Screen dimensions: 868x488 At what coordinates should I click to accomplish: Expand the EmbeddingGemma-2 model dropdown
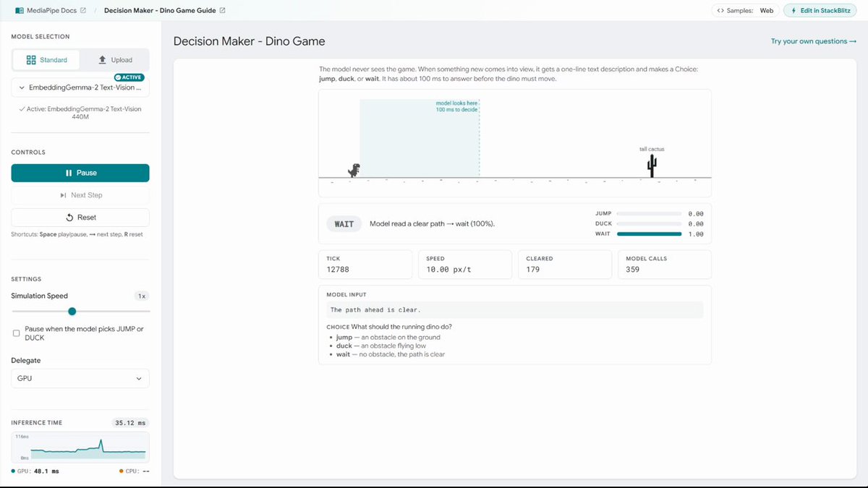pyautogui.click(x=80, y=87)
